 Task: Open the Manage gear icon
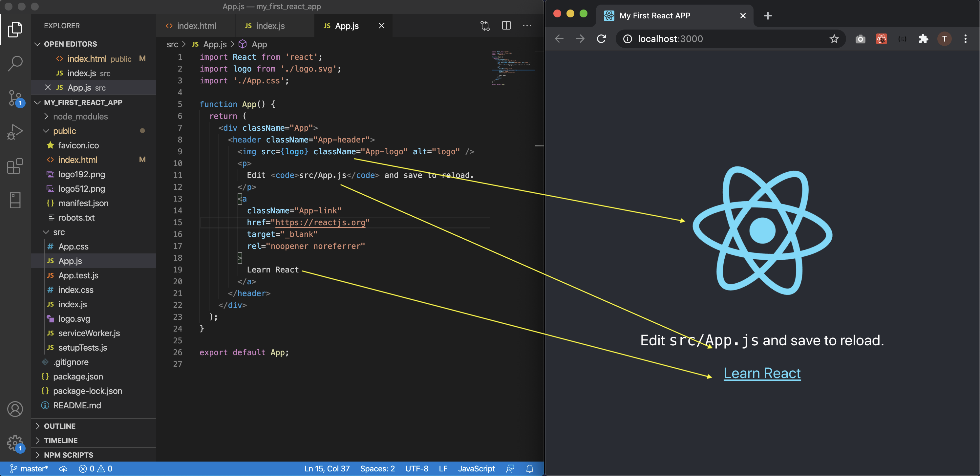click(x=15, y=443)
